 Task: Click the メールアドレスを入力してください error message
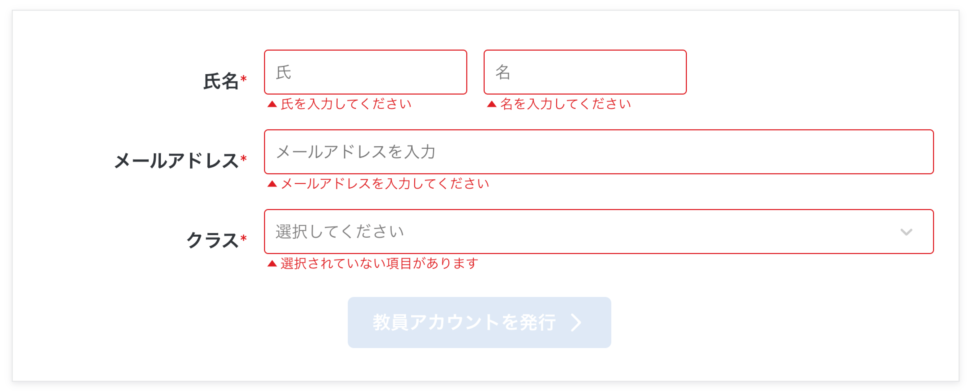pos(385,184)
